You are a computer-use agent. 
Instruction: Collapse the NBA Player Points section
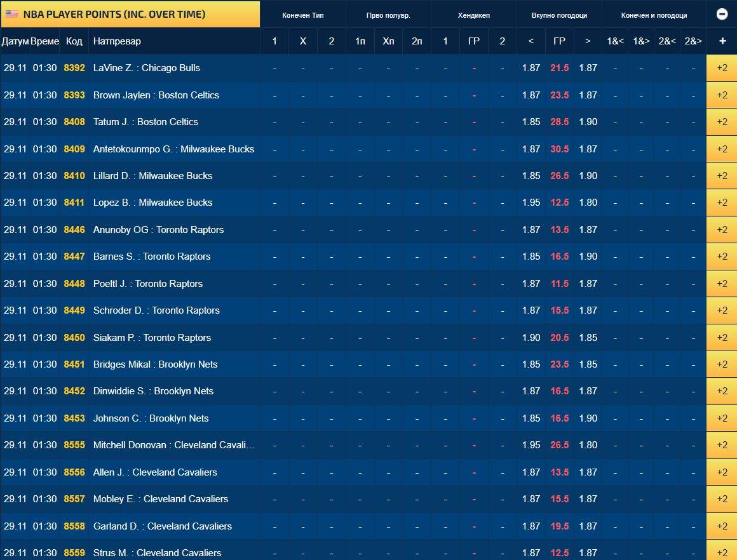point(722,14)
